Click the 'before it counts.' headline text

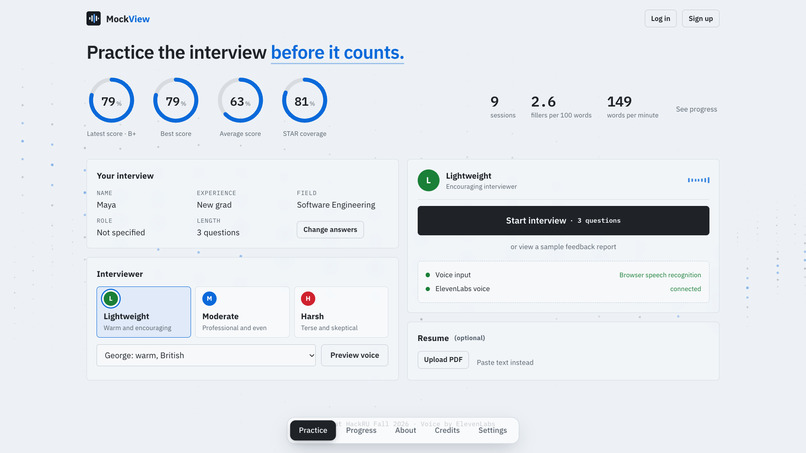[337, 52]
